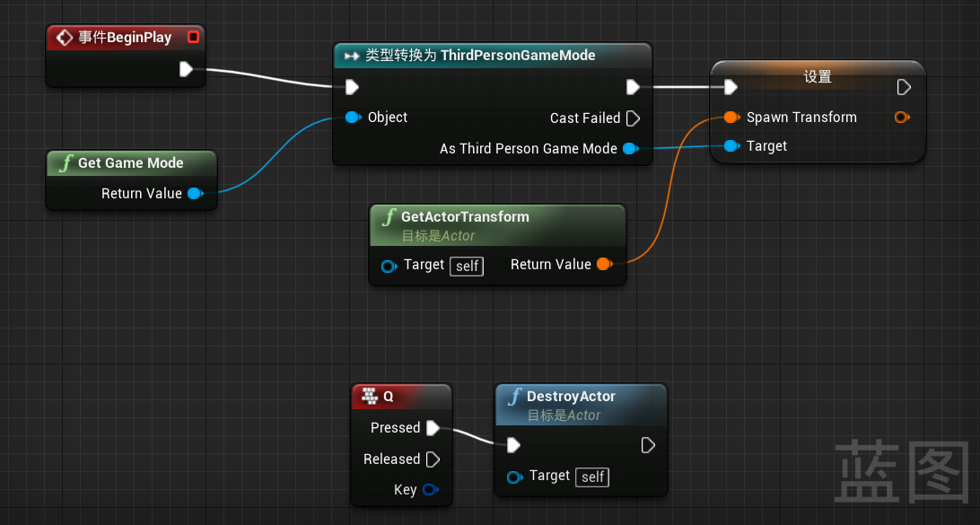Screen dimensions: 980x525
Task: Click the BeginPlay execution output pin
Action: coord(186,69)
